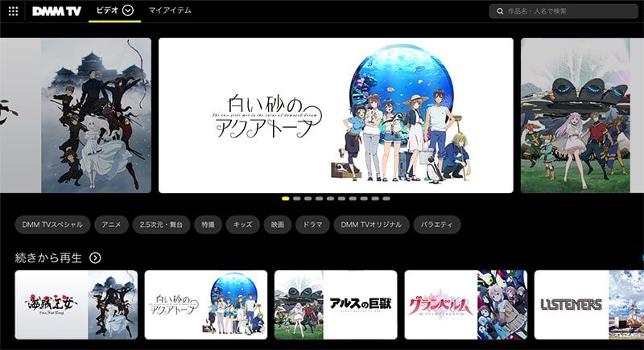Viewport: 644px width, 350px height.
Task: Open the 特撮 category
Action: click(208, 224)
